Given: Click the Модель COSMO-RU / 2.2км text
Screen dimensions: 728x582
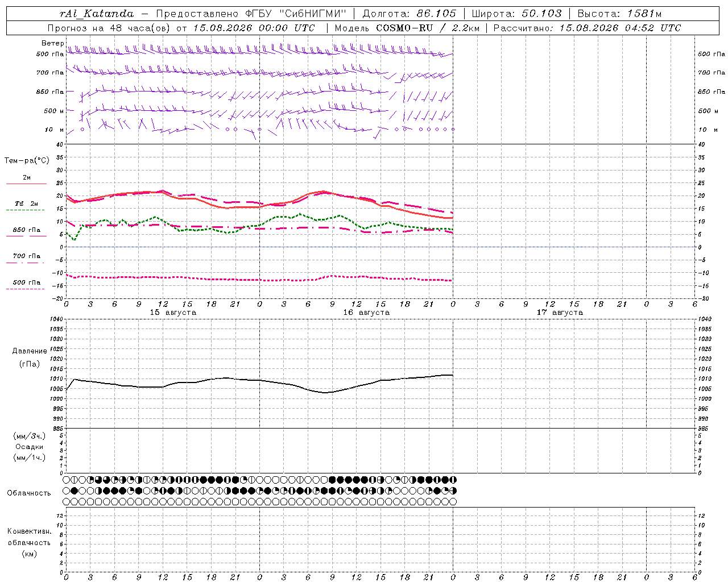Looking at the screenshot, I should click(x=407, y=28).
